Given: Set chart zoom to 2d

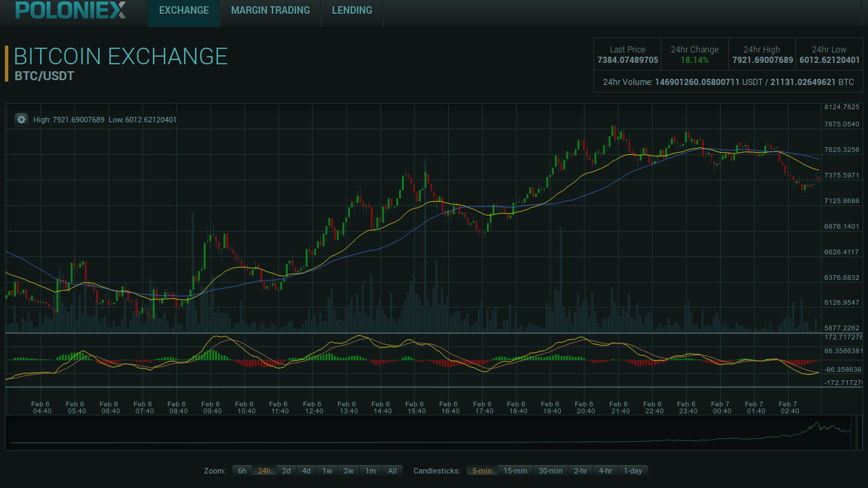Looking at the screenshot, I should [x=286, y=471].
